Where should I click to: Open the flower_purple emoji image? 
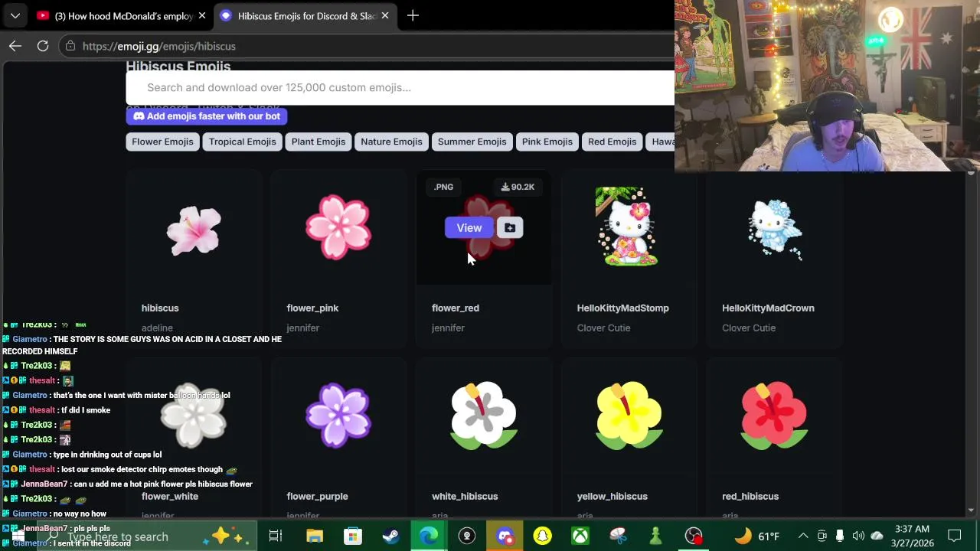click(x=338, y=415)
